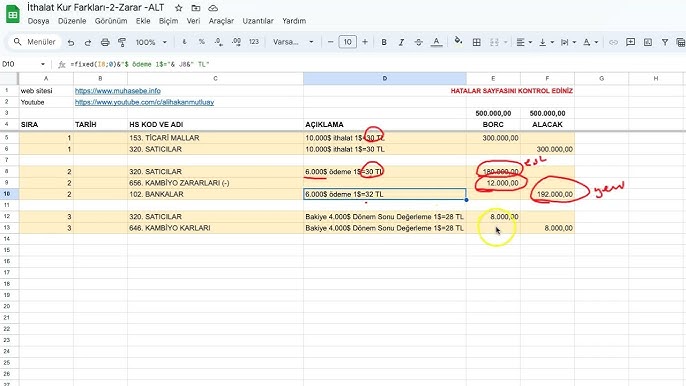Screen dimensions: 686x386
Task: Open muhasebe.info website link
Action: 118,91
